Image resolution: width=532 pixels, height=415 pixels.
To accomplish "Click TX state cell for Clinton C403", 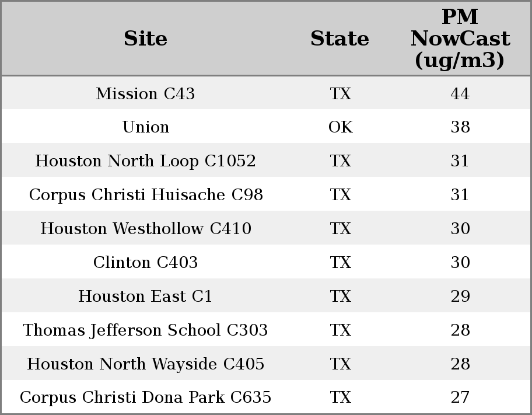I will 340,263.
